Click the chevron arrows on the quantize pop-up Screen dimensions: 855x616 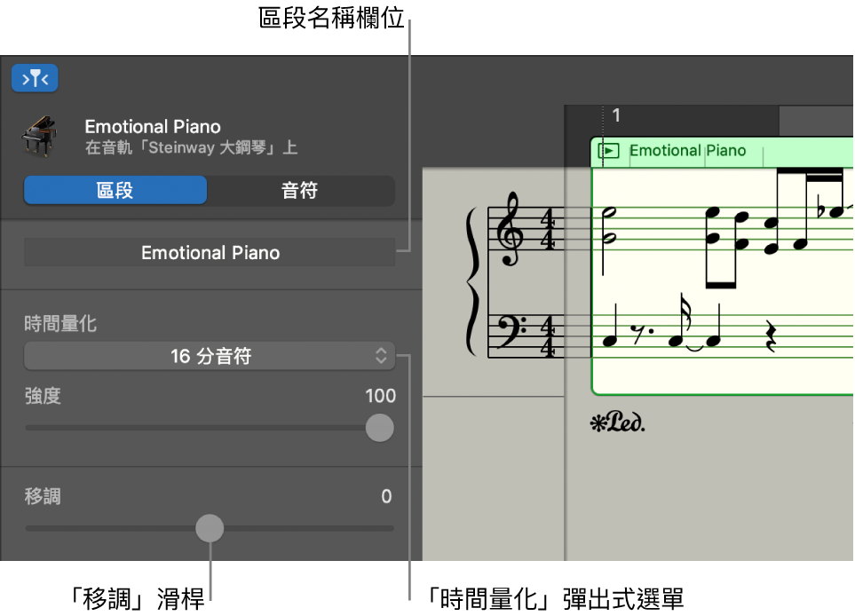380,355
